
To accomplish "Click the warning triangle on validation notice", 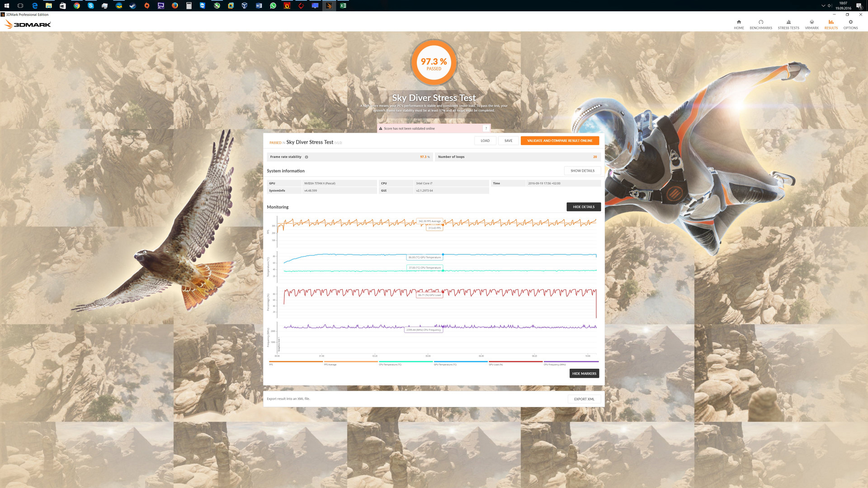I will coord(381,128).
